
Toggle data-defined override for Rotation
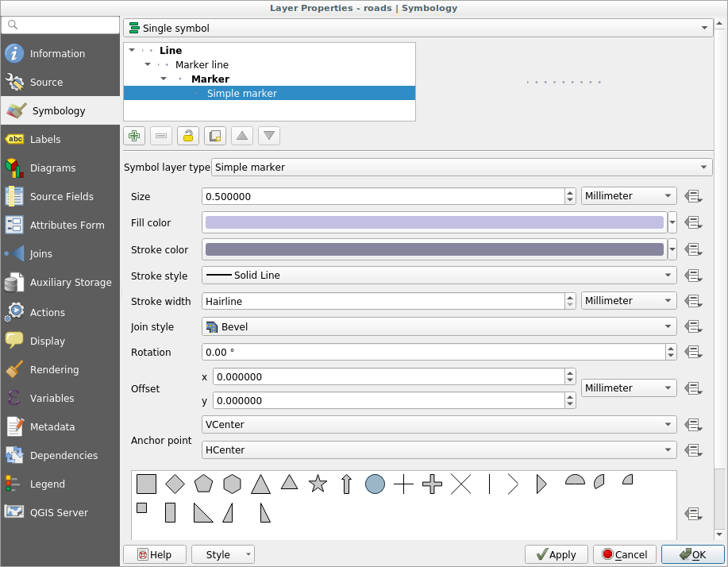click(693, 352)
